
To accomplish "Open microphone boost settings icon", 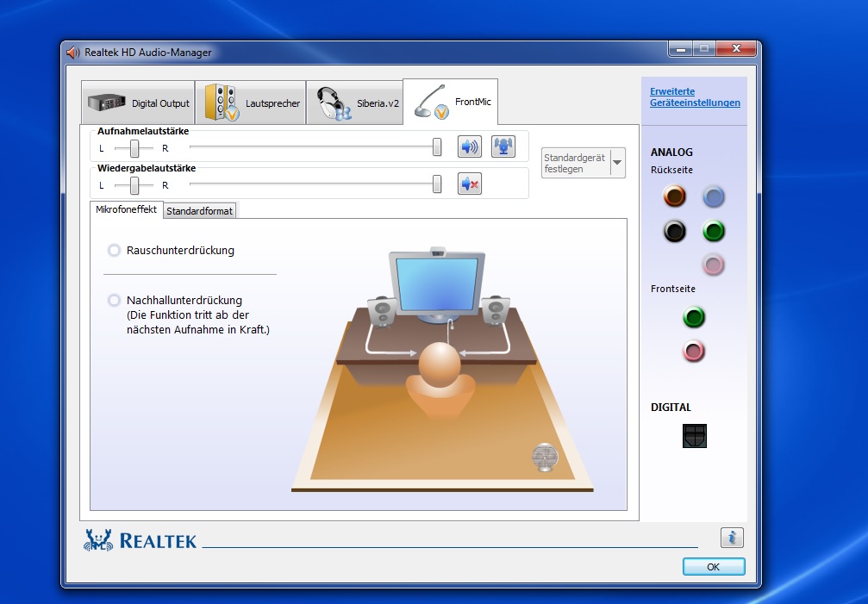I will [x=503, y=146].
